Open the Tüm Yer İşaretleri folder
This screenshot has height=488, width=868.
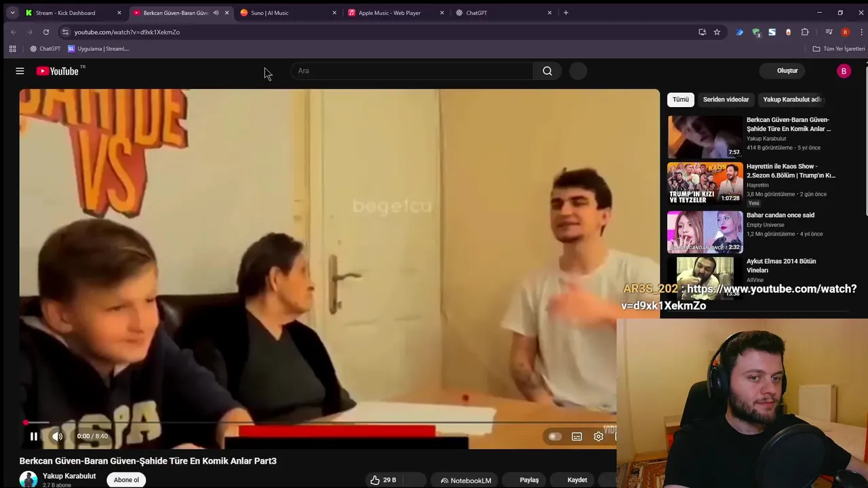click(839, 49)
